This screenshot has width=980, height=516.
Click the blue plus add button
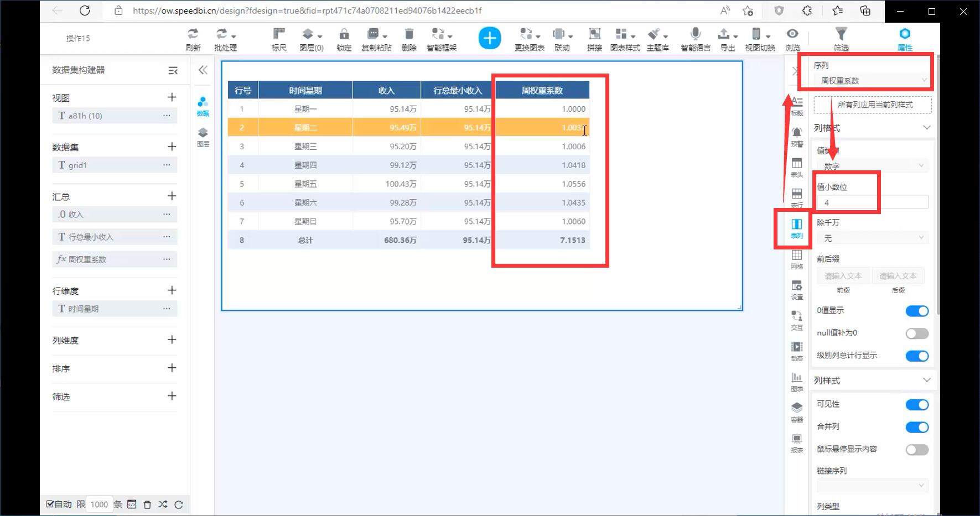(489, 38)
